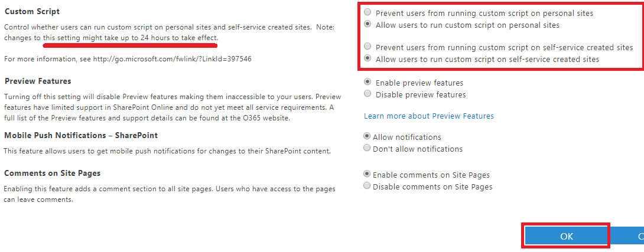Click Mobile Push Notifications – SharePoint heading

coord(81,135)
